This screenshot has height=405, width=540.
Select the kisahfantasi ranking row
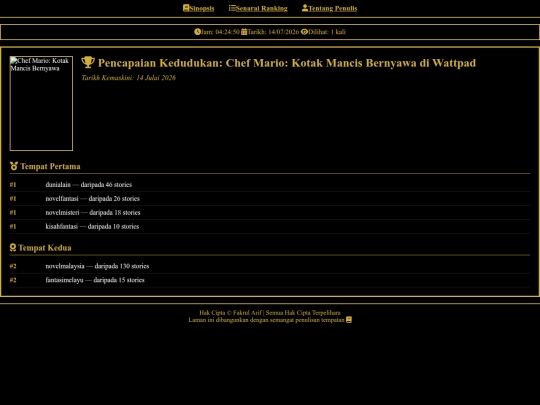tap(270, 226)
